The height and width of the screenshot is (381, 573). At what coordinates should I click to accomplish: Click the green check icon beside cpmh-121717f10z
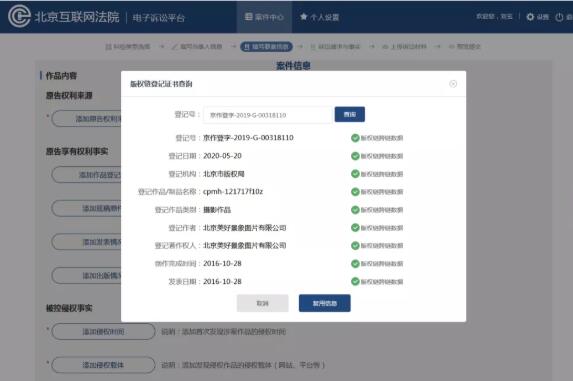pos(355,192)
